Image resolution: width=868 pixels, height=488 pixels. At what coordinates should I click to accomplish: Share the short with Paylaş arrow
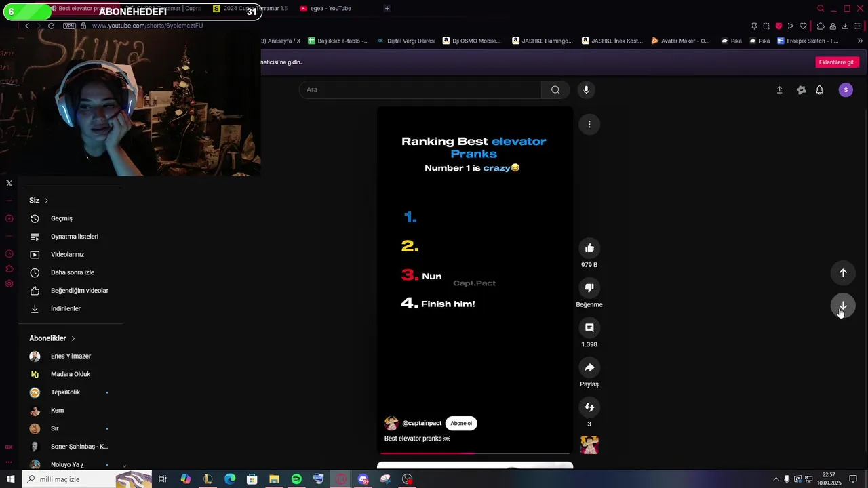[589, 367]
